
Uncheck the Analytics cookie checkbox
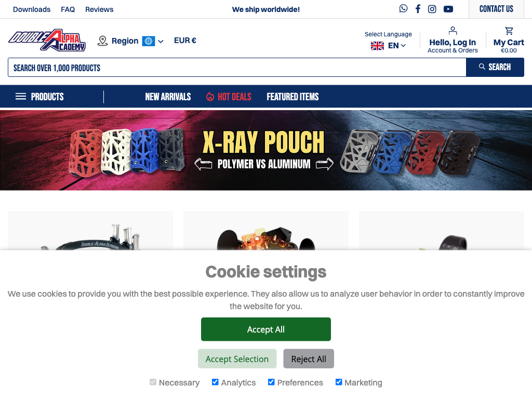tap(215, 382)
